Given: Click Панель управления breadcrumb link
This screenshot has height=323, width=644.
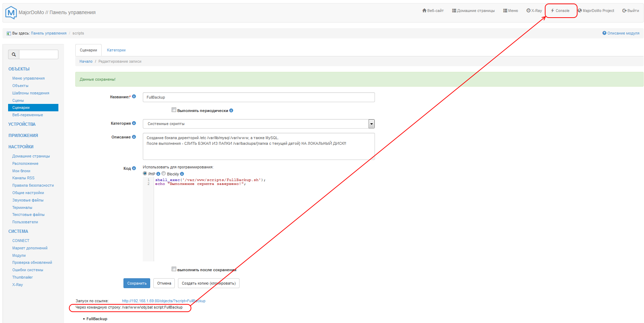Looking at the screenshot, I should [49, 33].
